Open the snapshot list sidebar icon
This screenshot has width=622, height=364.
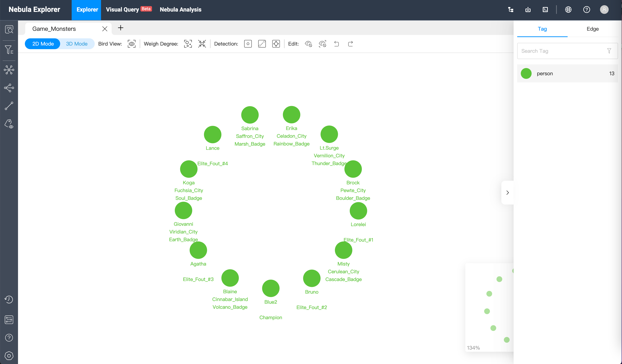[9, 320]
